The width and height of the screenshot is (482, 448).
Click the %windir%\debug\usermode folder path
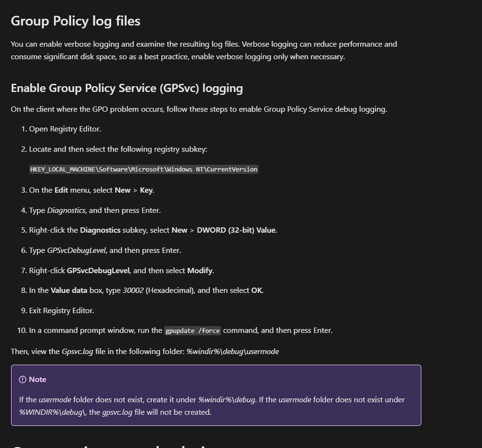click(233, 352)
